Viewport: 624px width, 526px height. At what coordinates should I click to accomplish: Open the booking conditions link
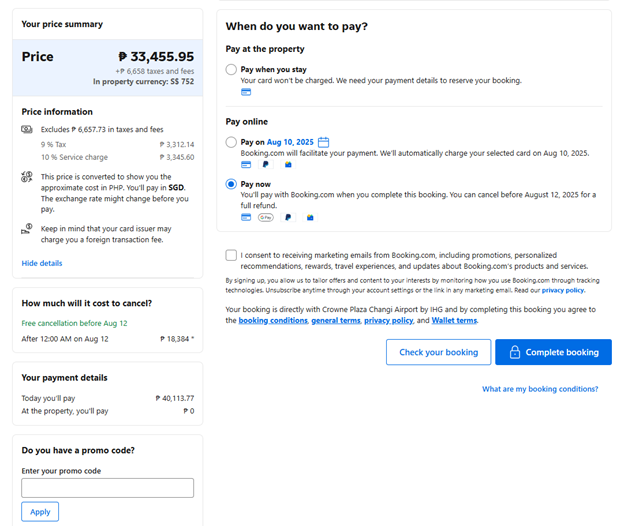click(x=273, y=321)
